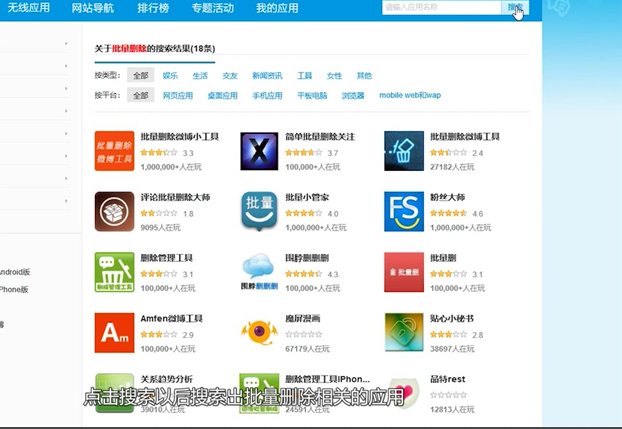Open the 无线应用 navigation tab
Viewport: 622px width, 429px height.
29,8
